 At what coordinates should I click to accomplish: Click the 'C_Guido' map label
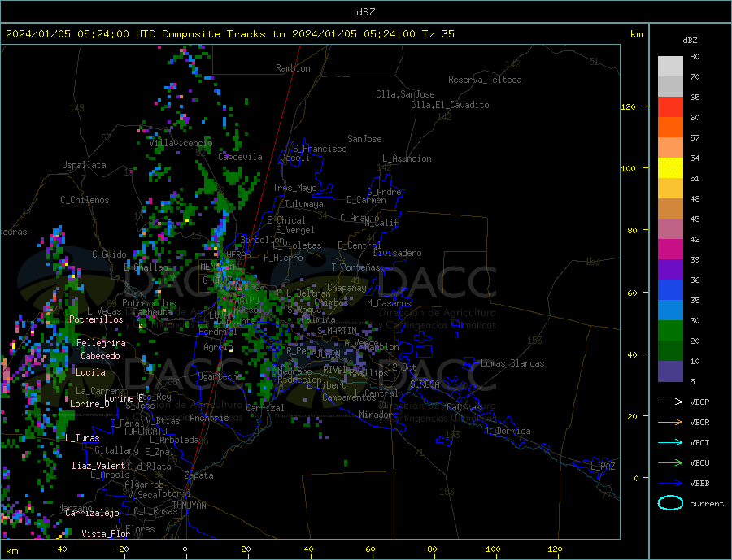(x=109, y=254)
